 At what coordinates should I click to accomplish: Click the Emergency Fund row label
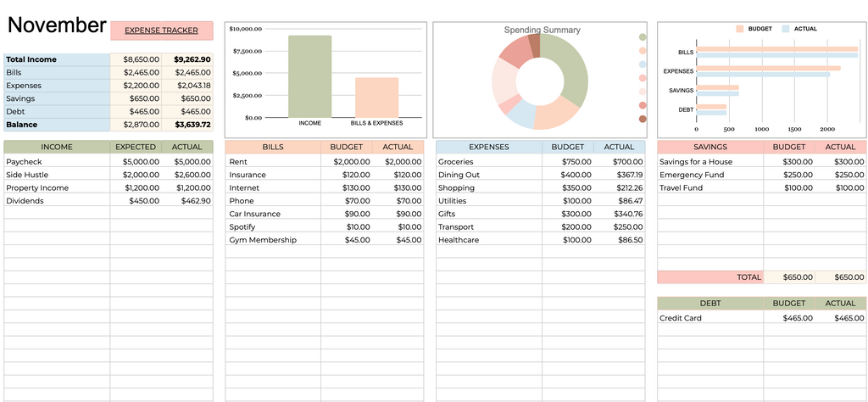pos(692,175)
